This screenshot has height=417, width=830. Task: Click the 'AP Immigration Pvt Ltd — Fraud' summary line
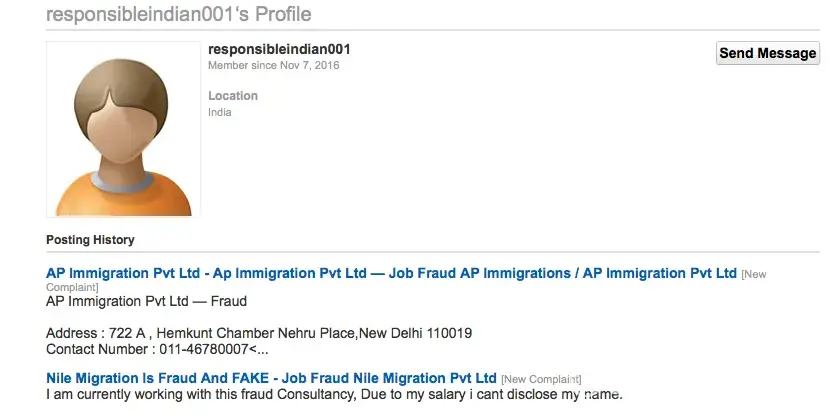coord(146,301)
